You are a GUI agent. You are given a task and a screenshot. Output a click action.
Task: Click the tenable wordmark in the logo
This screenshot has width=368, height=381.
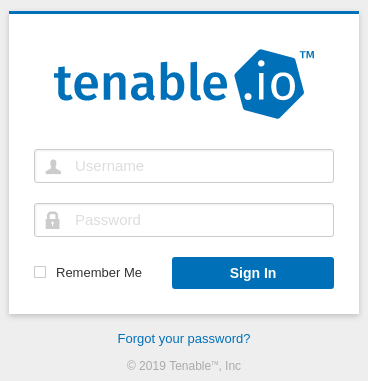(x=140, y=82)
